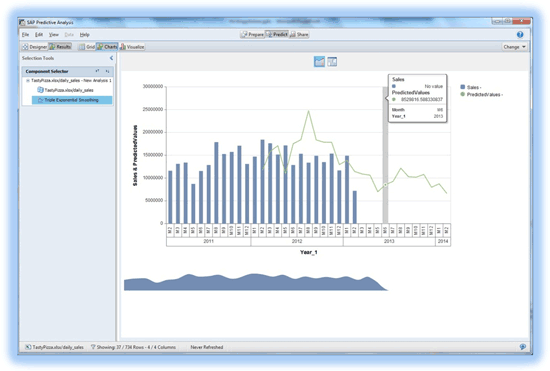Viewport: 550px width, 371px height.
Task: Click the Share button
Action: point(299,34)
